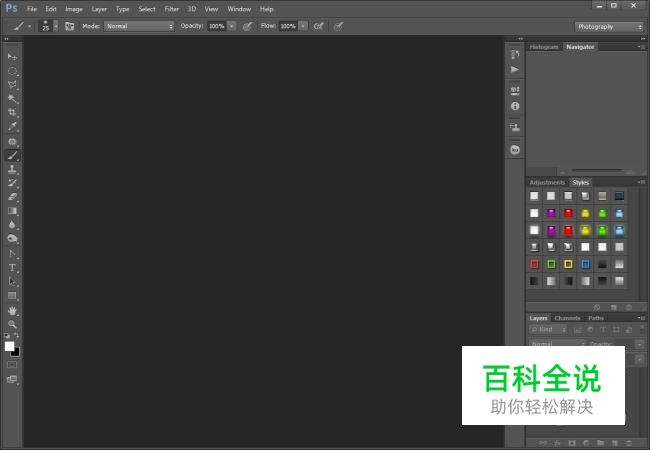Toggle filter for type layers
Viewport: 650px width, 450px height.
pos(603,329)
